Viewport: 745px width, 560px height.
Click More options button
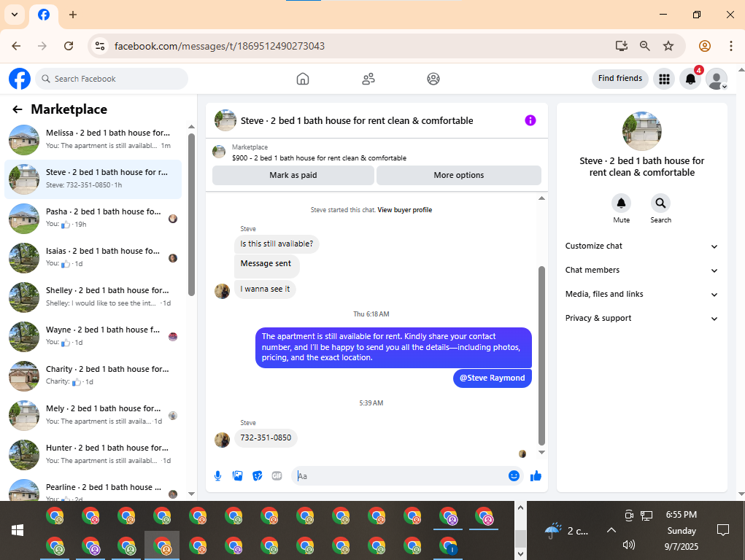pyautogui.click(x=458, y=175)
